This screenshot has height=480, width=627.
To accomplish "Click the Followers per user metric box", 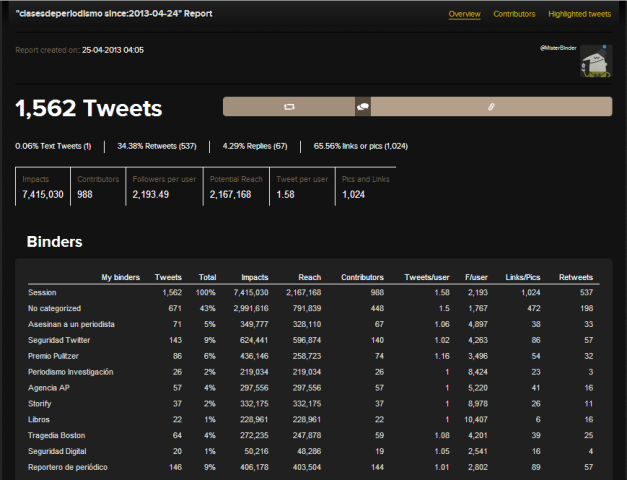I will pos(164,187).
